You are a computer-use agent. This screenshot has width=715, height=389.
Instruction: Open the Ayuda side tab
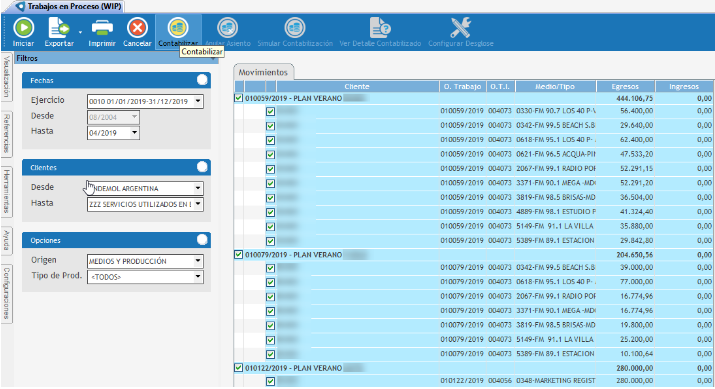[x=6, y=240]
